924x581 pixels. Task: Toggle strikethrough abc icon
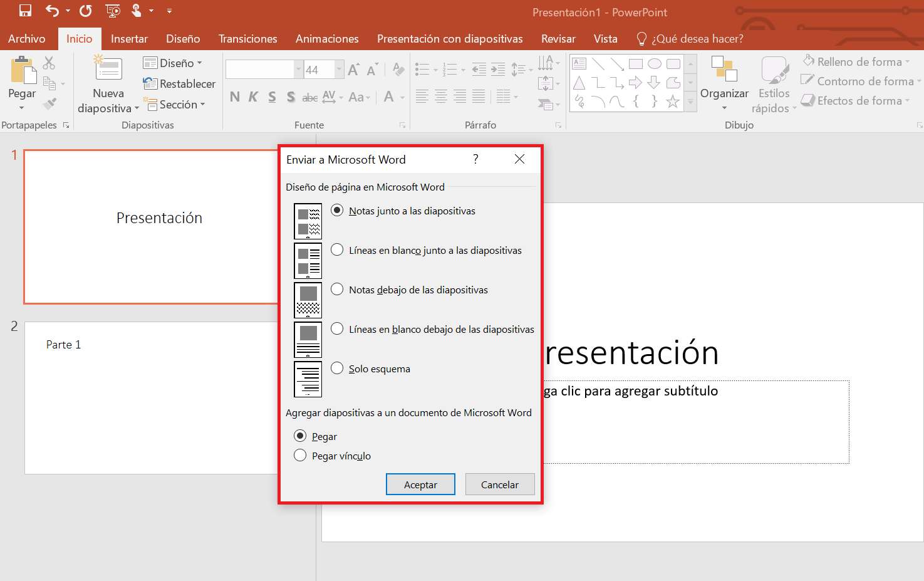click(310, 97)
